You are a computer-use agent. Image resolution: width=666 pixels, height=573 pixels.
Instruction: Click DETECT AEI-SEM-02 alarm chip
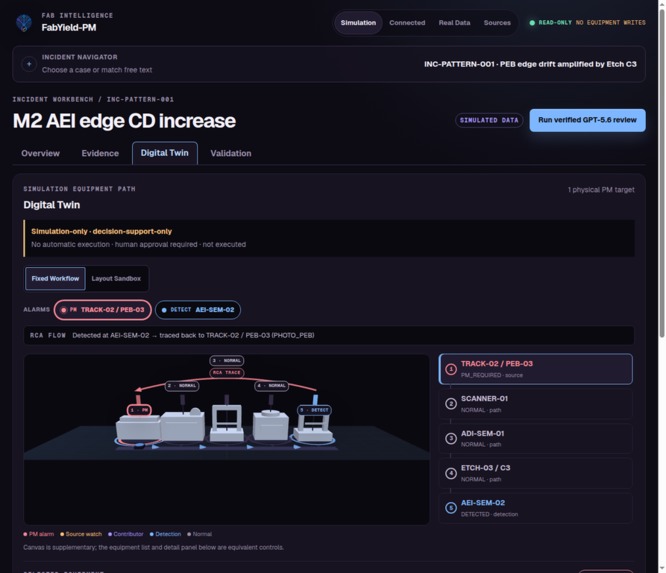[198, 310]
